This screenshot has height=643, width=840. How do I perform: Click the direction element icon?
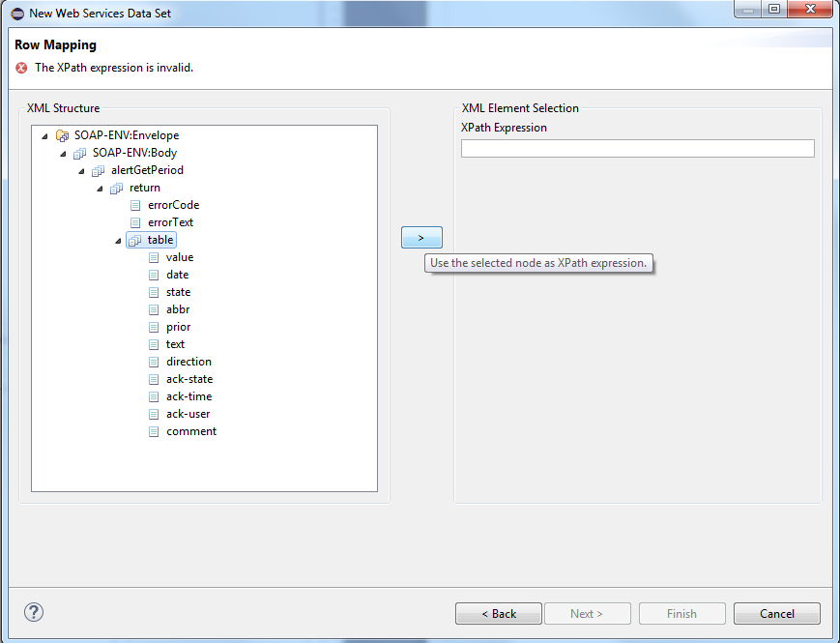coord(154,363)
